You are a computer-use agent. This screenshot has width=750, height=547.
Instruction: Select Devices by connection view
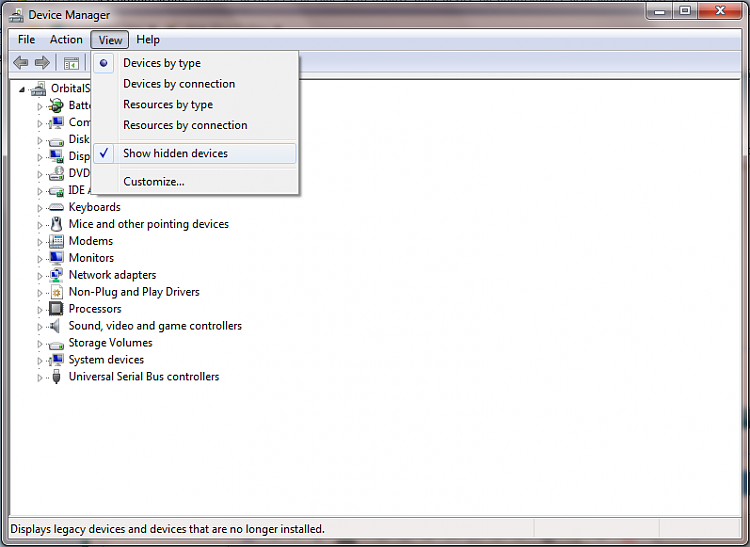195,84
